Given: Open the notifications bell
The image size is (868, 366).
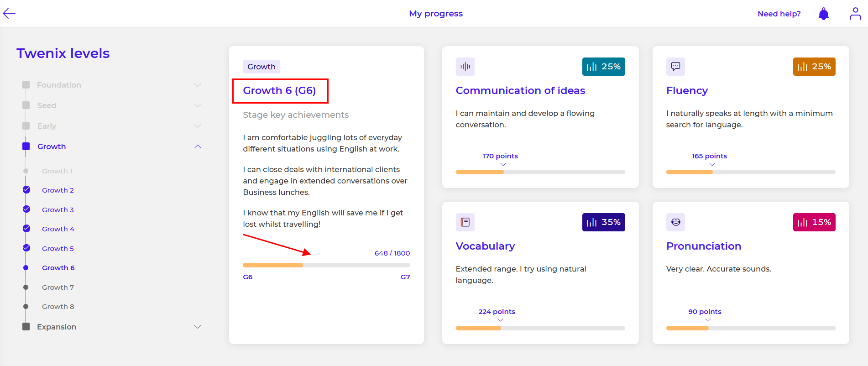Looking at the screenshot, I should 823,14.
